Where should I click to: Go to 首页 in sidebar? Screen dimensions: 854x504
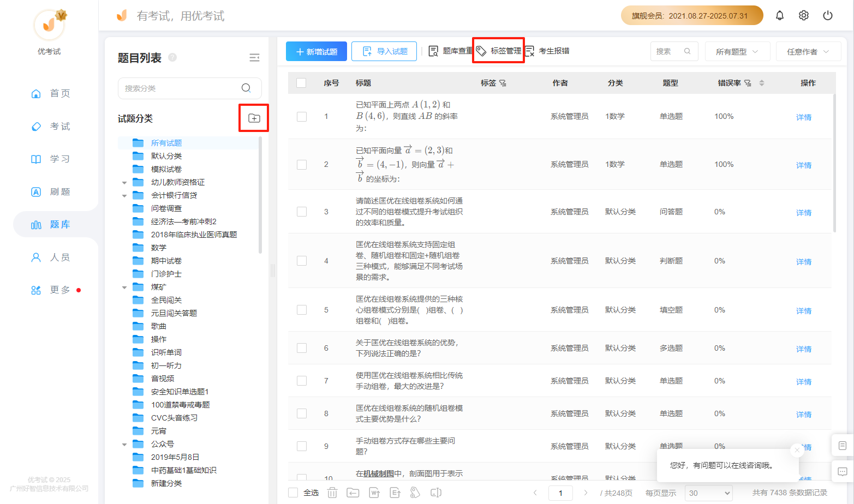(51, 93)
